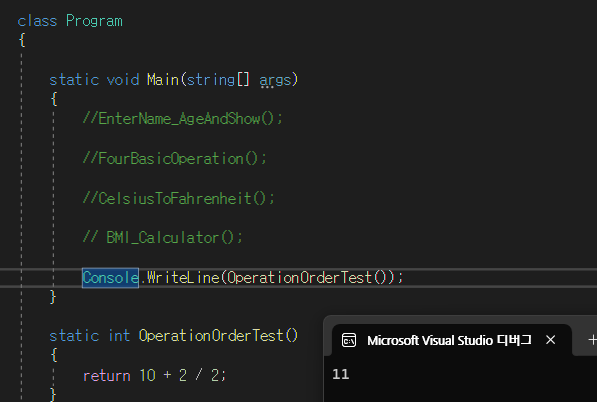The width and height of the screenshot is (597, 402).
Task: Open a new terminal tab with plus button
Action: point(592,340)
